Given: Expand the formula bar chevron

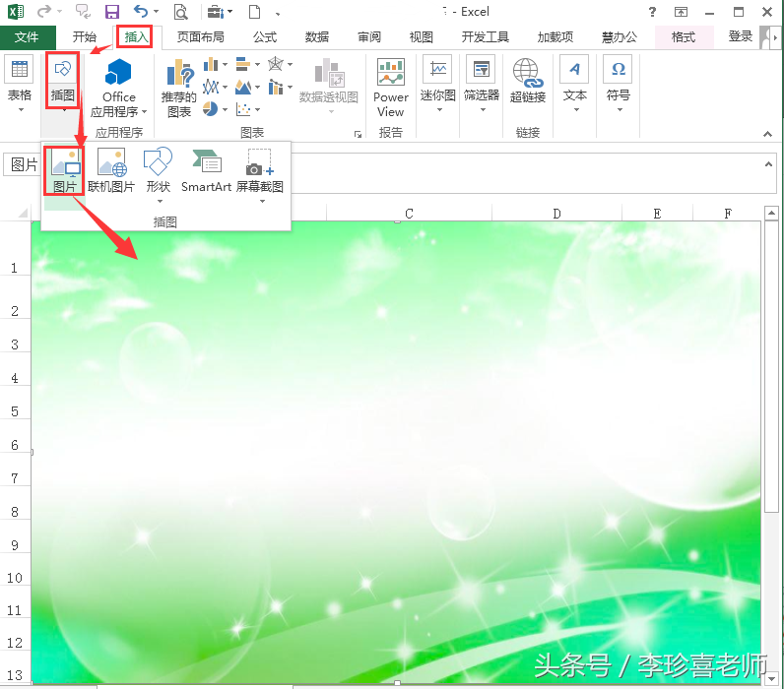Looking at the screenshot, I should point(768,163).
